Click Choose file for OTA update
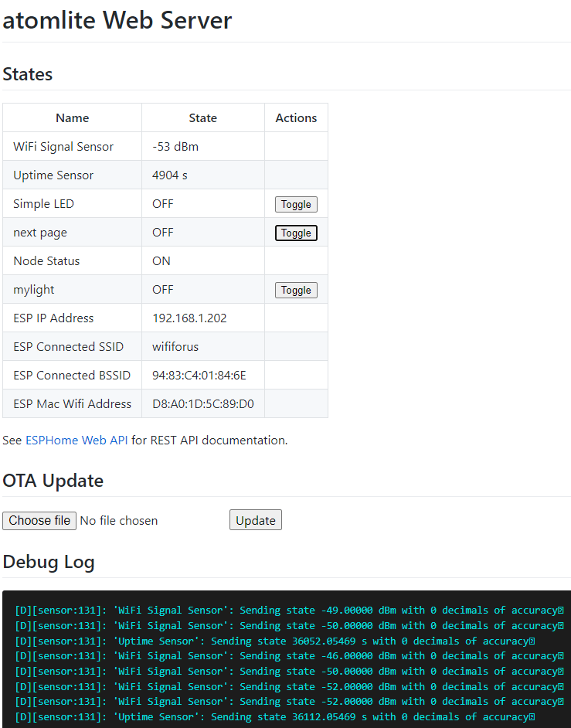Image resolution: width=571 pixels, height=728 pixels. [39, 520]
